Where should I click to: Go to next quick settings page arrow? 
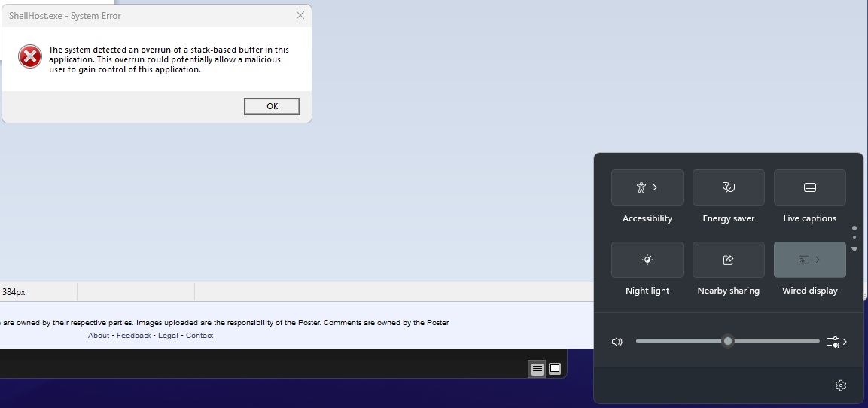tap(854, 249)
